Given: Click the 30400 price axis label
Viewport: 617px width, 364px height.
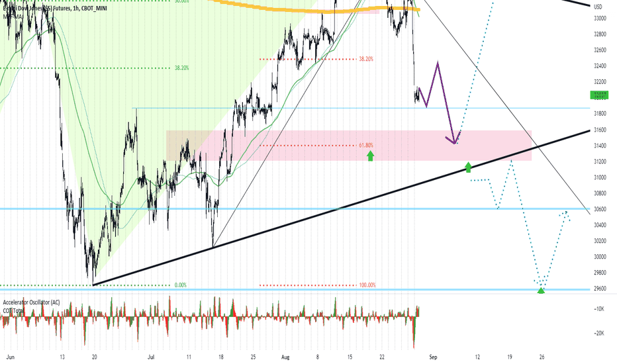Looking at the screenshot, I should click(600, 225).
